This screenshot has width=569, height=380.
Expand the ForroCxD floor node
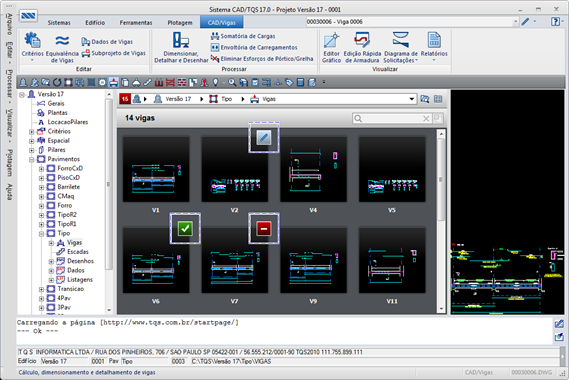click(x=41, y=169)
